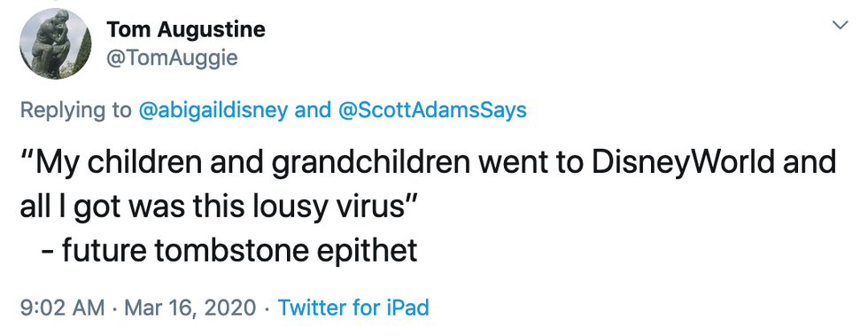This screenshot has width=868, height=336.
Task: Visit the @abigaildisney mention link
Action: [213, 110]
